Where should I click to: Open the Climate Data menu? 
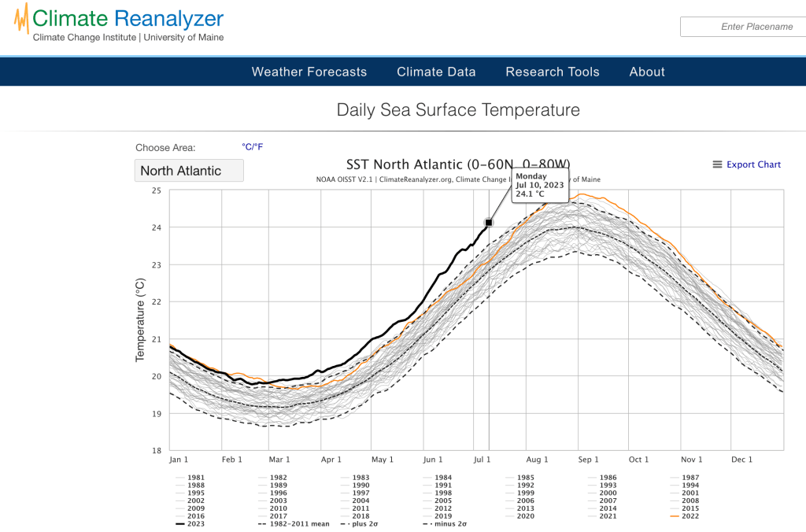coord(436,72)
